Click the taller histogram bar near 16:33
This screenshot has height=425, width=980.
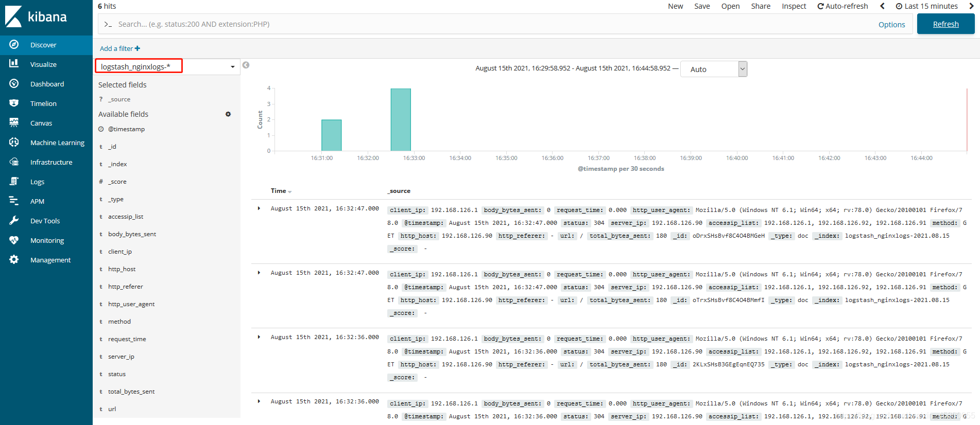(x=401, y=119)
